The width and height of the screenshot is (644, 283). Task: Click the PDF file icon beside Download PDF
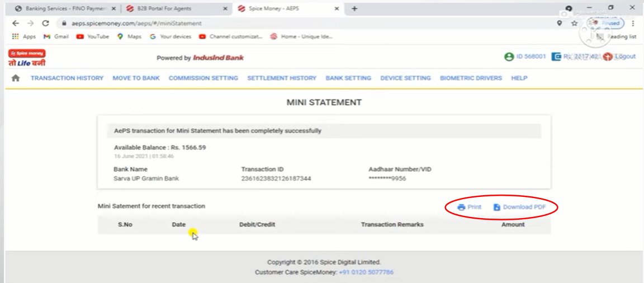(496, 207)
